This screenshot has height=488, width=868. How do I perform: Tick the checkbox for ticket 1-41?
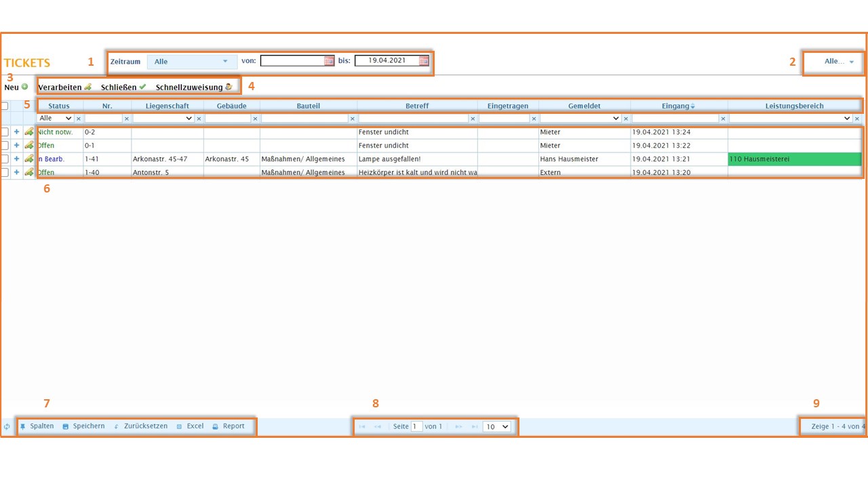(x=5, y=159)
